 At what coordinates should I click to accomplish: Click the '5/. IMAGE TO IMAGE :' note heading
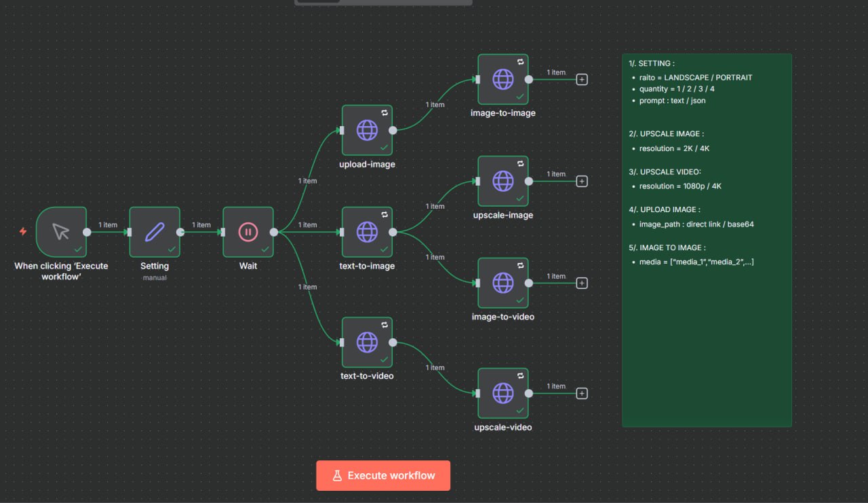[667, 248]
